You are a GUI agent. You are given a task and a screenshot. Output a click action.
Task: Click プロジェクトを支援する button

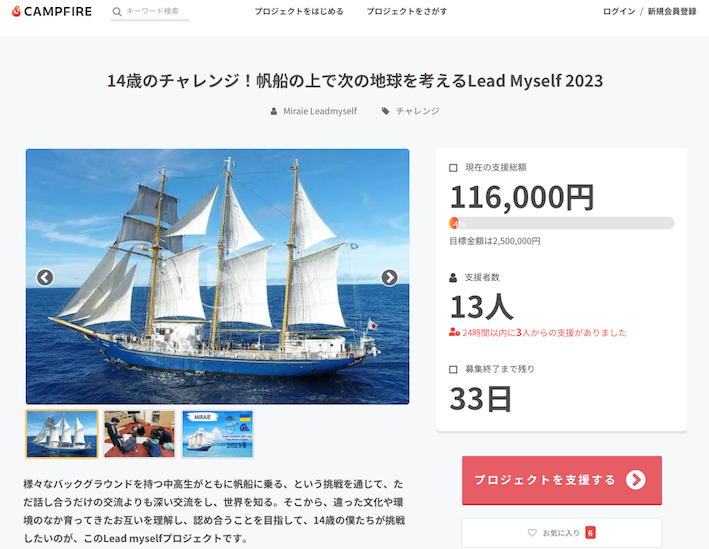[x=562, y=480]
